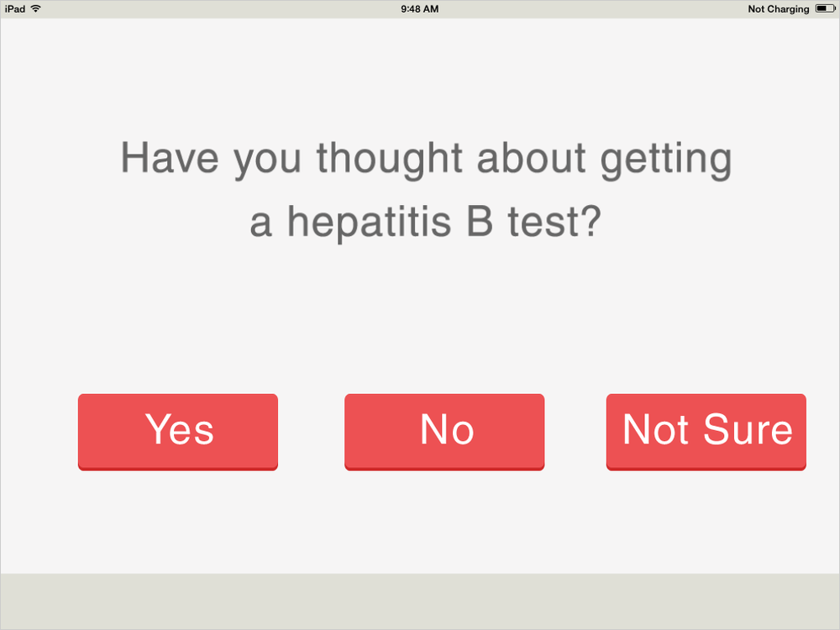Viewport: 840px width, 630px height.
Task: Tap the red button labeled Yes
Action: coord(178,432)
